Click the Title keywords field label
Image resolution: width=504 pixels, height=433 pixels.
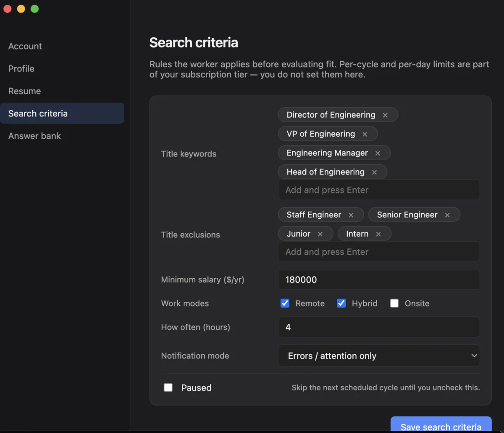point(189,154)
